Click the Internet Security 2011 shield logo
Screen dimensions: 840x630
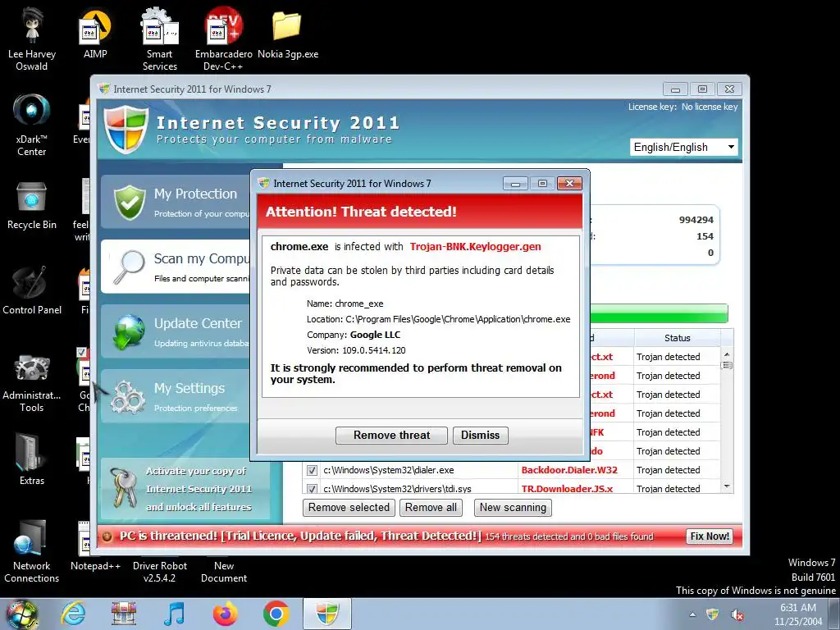tap(126, 130)
